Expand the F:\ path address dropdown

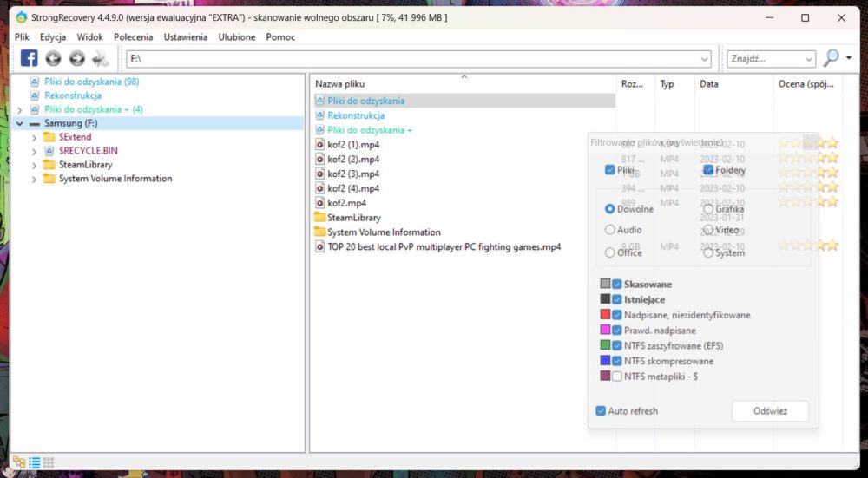[705, 59]
